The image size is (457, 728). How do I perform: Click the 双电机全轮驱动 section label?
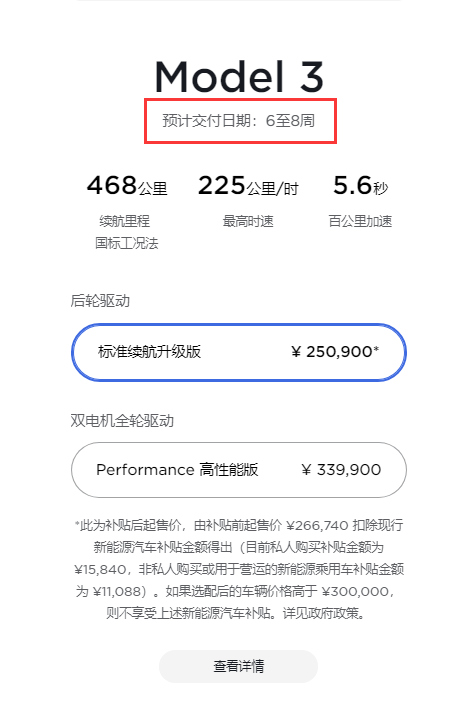coord(122,421)
